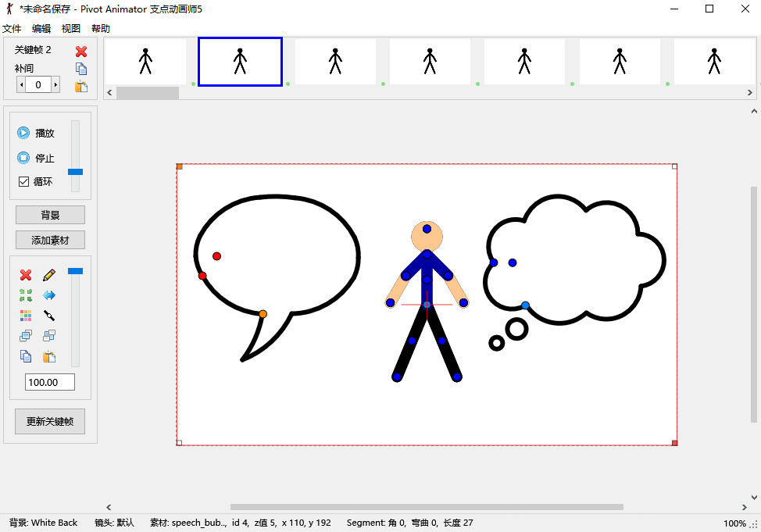Screen dimensions: 761x532
Task: Select the third frame thumbnail
Action: (x=334, y=61)
